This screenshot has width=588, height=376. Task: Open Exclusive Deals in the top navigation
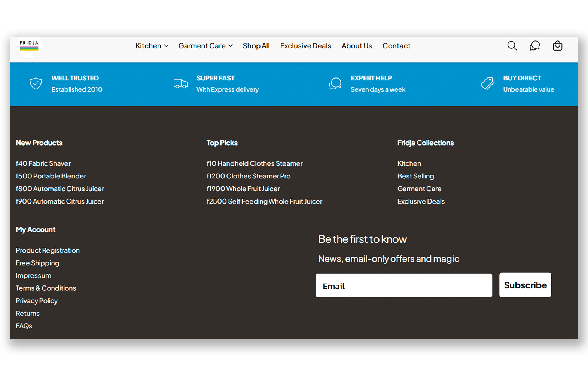pos(305,46)
